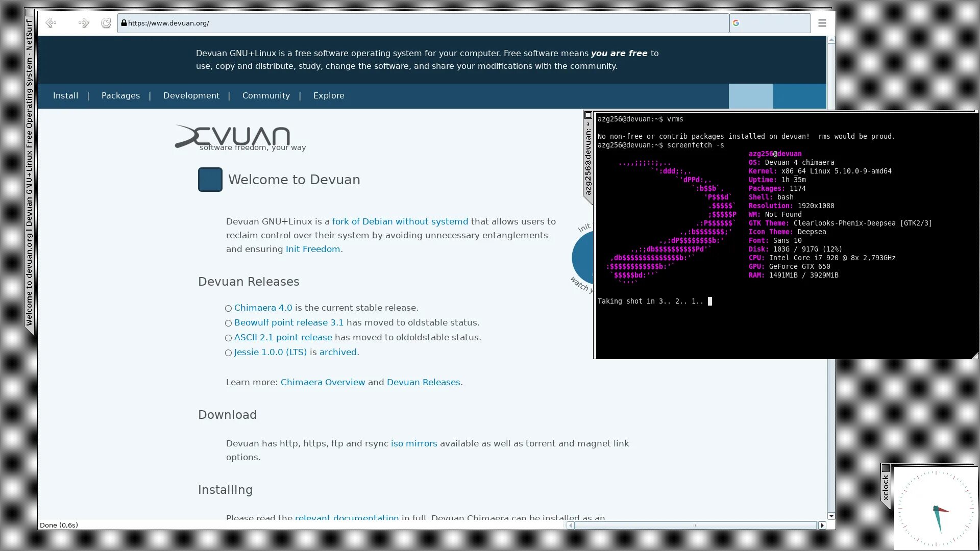Follow the Chimaera 4.0 release link
The width and height of the screenshot is (980, 551).
pyautogui.click(x=263, y=308)
